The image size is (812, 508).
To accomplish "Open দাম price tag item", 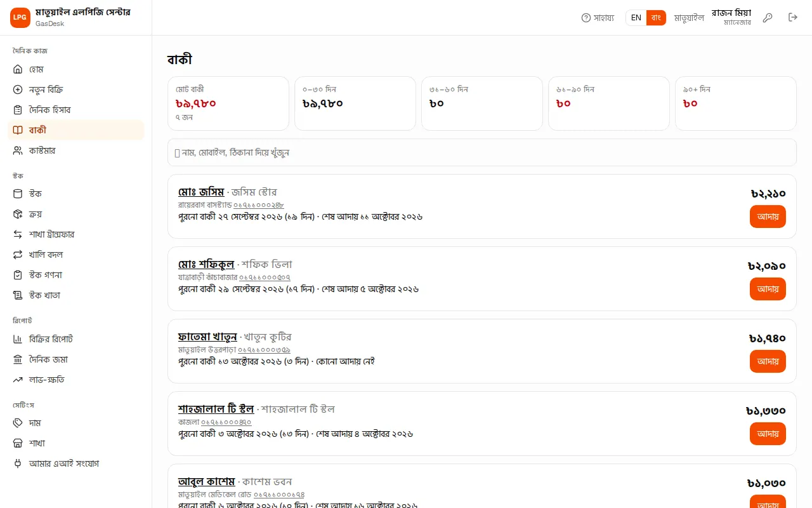I will point(76,423).
